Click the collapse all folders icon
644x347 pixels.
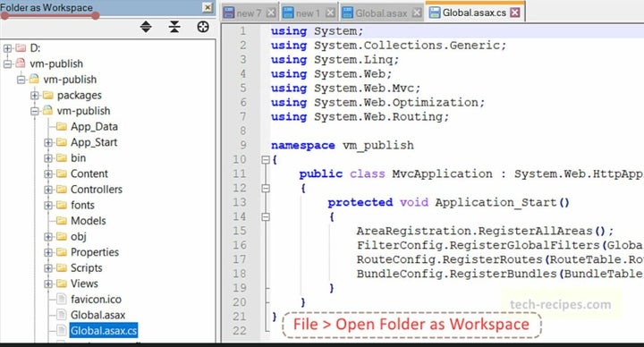(x=174, y=27)
